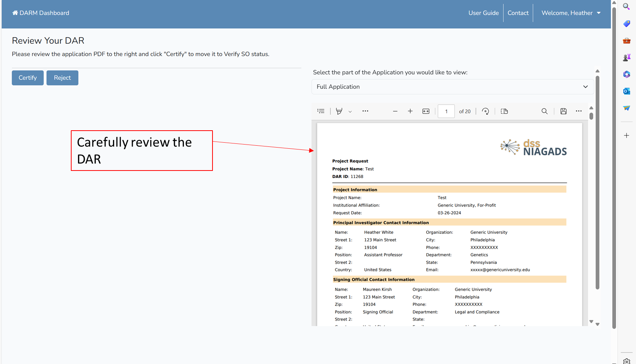This screenshot has width=636, height=364.
Task: Click the PDF page number field
Action: 446,111
